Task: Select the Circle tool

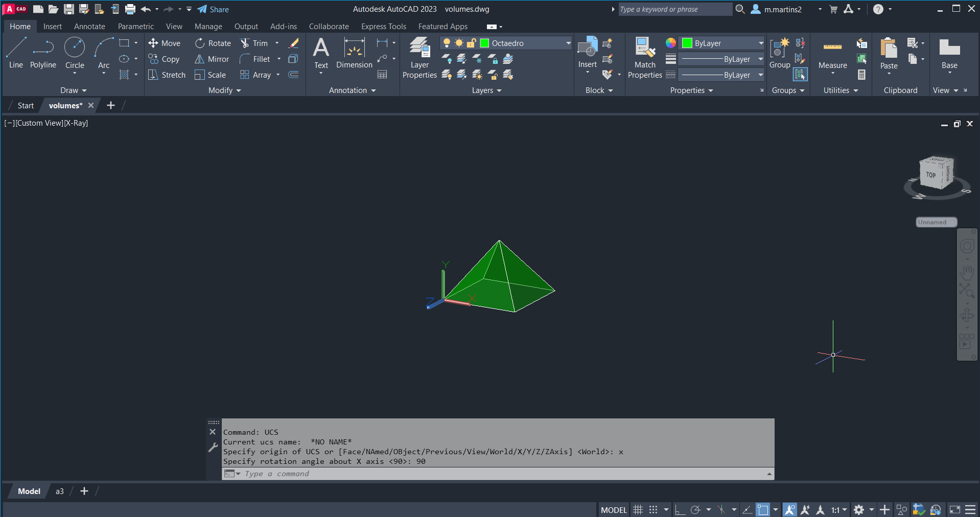Action: [75, 53]
